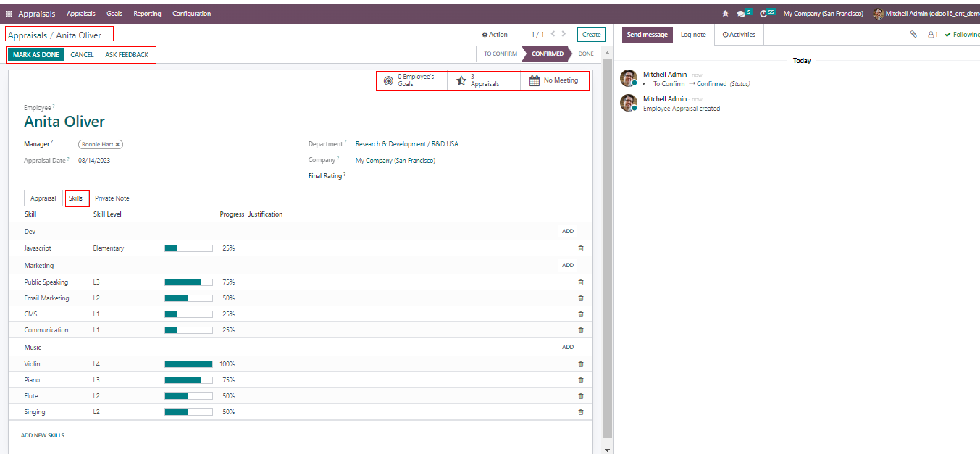Go to next record arrow
This screenshot has height=454, width=980.
point(564,34)
